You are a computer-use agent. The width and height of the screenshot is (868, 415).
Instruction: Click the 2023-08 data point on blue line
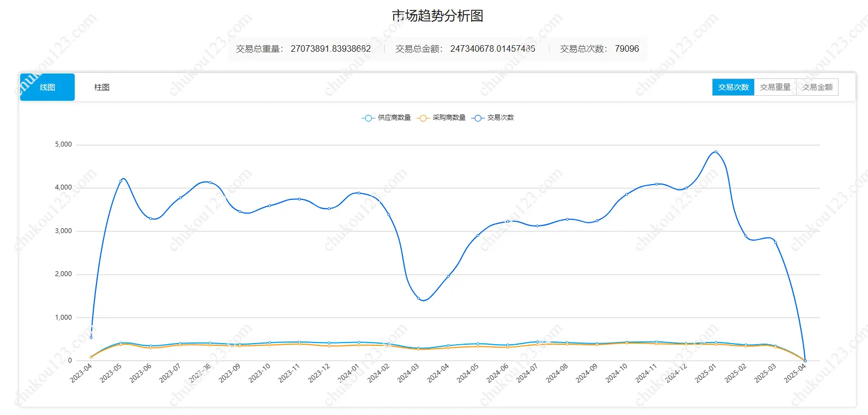coord(210,182)
